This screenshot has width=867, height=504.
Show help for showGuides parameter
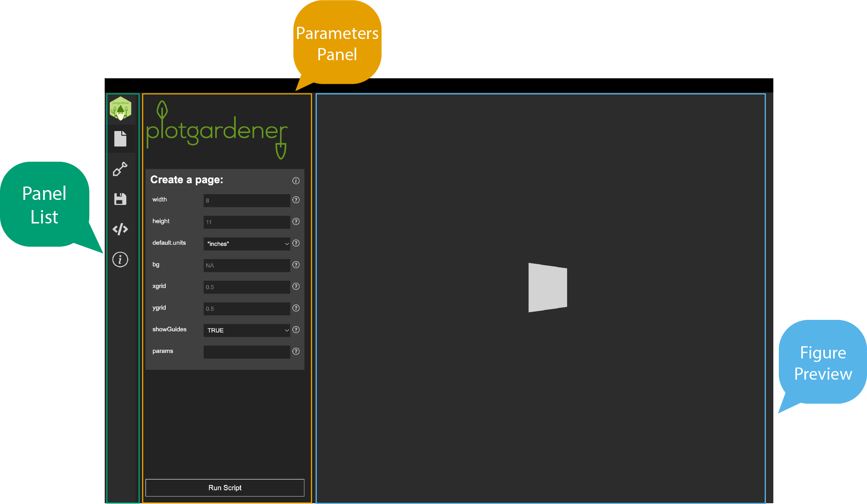click(x=296, y=330)
